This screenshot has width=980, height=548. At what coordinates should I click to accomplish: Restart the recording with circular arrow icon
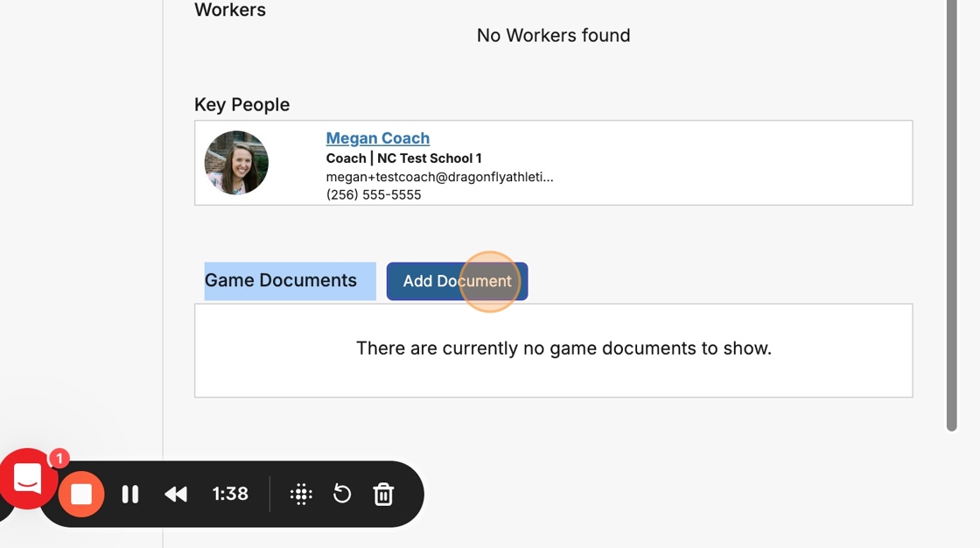click(x=342, y=495)
